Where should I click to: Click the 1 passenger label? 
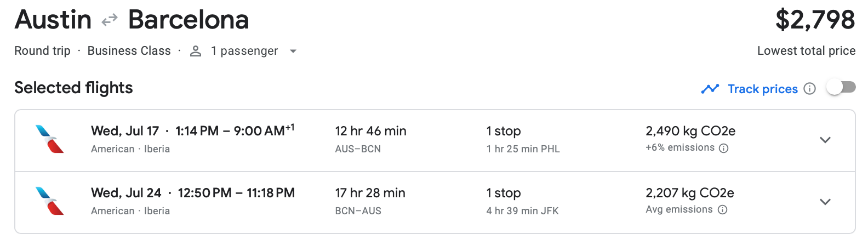pos(244,51)
